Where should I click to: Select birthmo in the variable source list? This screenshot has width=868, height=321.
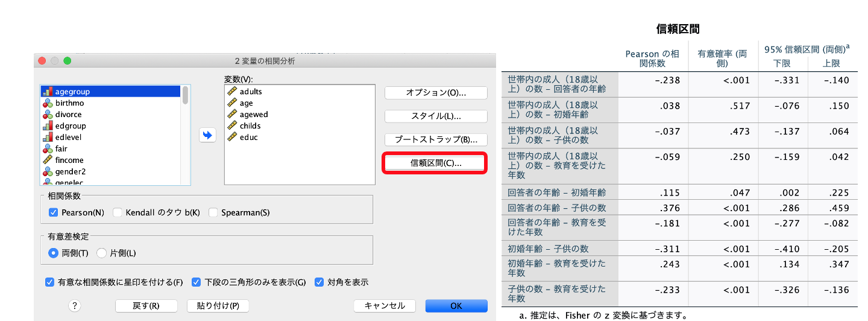tap(110, 103)
